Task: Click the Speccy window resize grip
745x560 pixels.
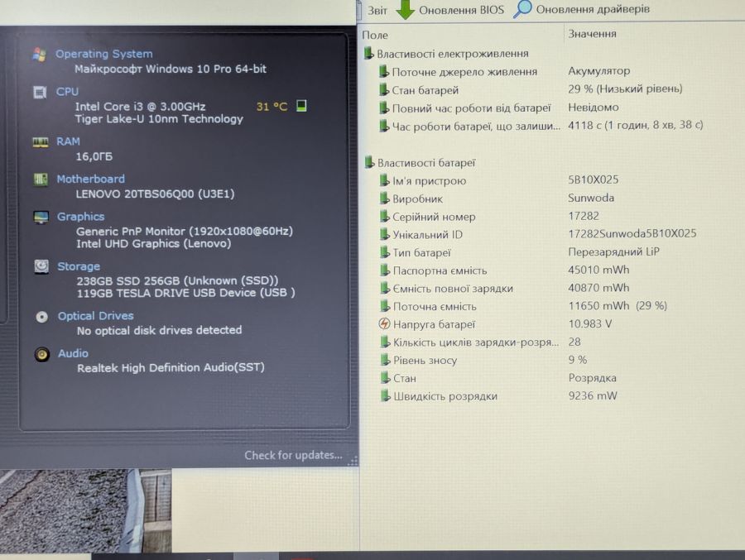Action: [353, 461]
